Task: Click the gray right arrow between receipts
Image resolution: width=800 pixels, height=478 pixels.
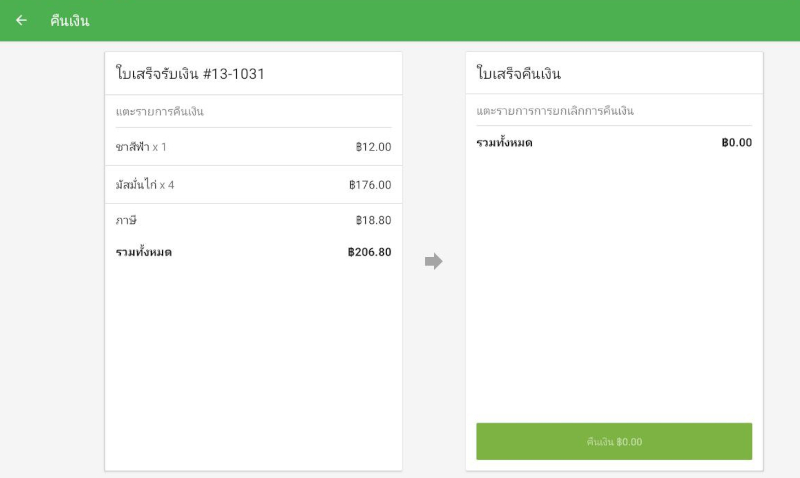Action: click(433, 262)
